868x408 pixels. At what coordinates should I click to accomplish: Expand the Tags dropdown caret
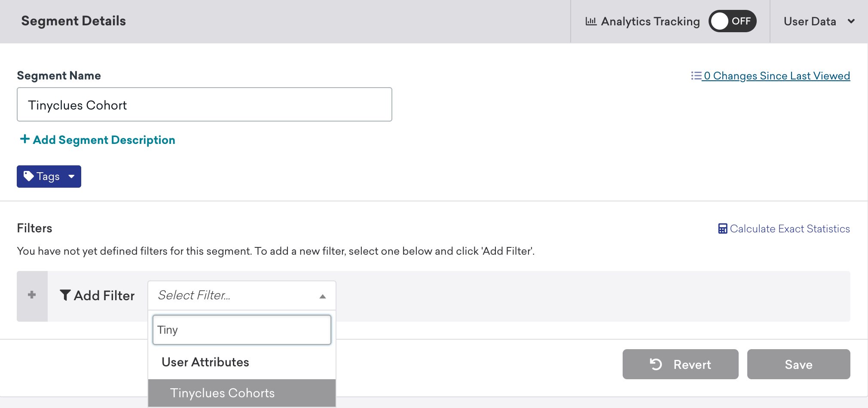pyautogui.click(x=71, y=177)
